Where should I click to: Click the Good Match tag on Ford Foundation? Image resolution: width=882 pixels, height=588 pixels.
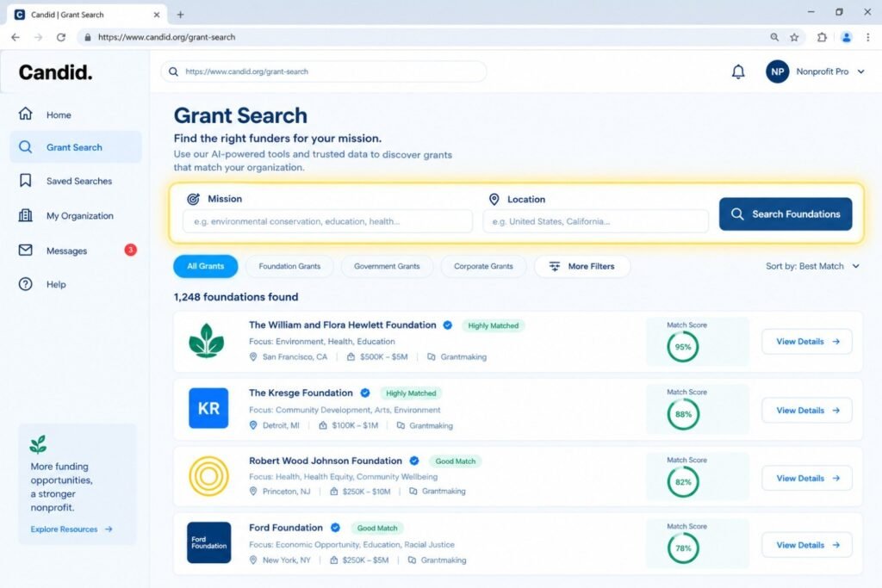click(x=377, y=529)
